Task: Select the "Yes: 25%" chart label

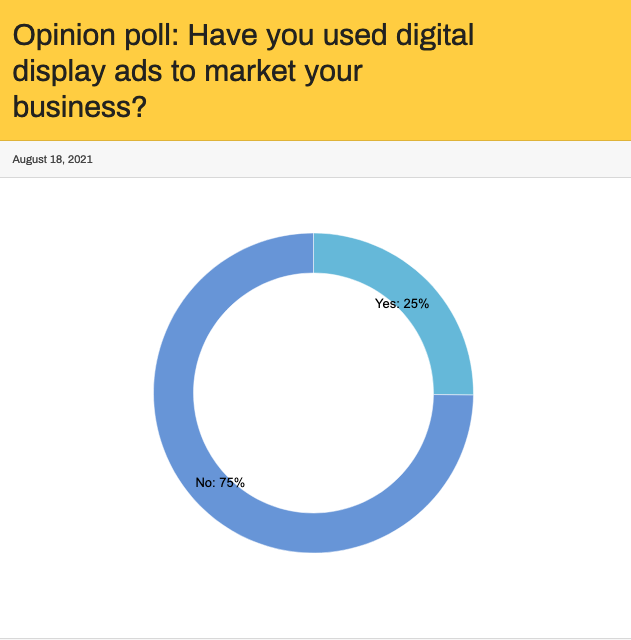Action: [x=402, y=304]
